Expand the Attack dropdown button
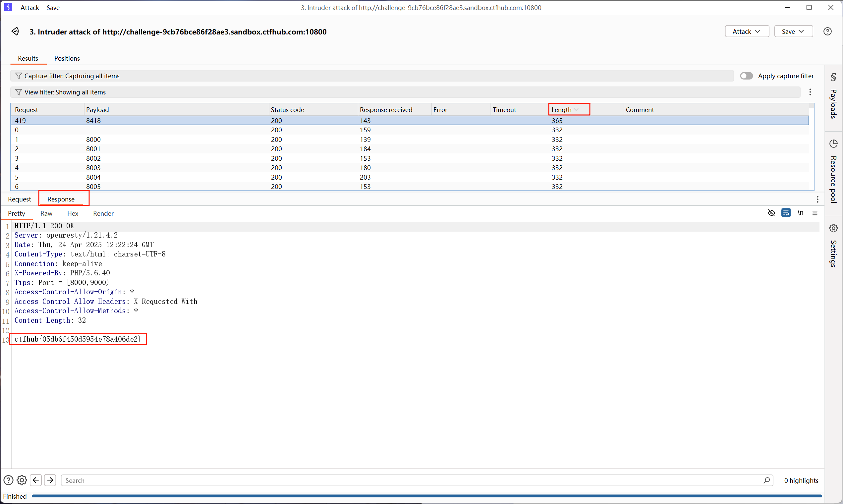843x504 pixels. click(x=747, y=31)
